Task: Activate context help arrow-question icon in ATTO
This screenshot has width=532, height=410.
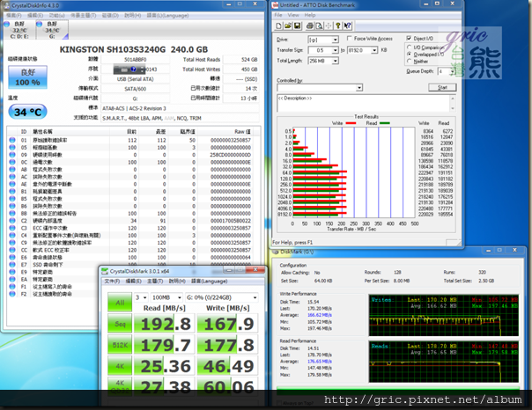Action: coord(347,26)
